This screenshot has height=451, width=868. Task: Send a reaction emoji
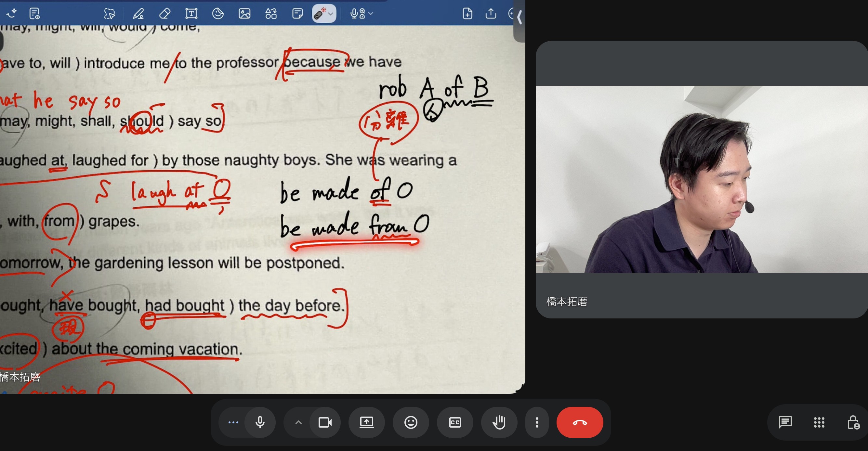tap(411, 422)
